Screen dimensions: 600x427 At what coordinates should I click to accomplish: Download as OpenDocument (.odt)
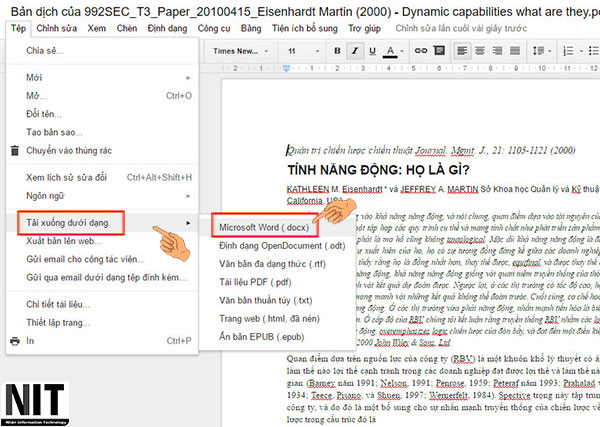click(277, 245)
